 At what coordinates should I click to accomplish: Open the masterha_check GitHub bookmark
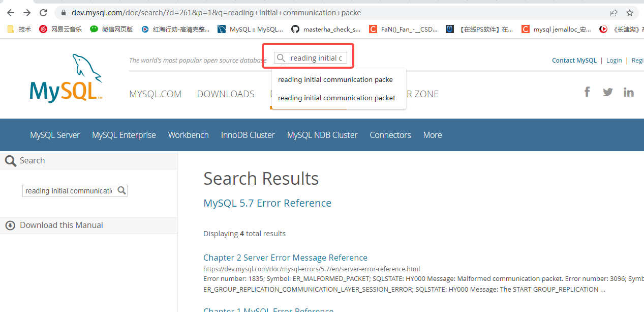(x=326, y=29)
